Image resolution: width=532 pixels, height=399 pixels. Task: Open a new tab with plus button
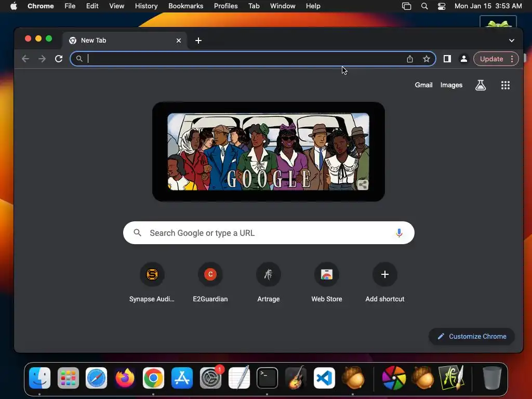pos(198,41)
